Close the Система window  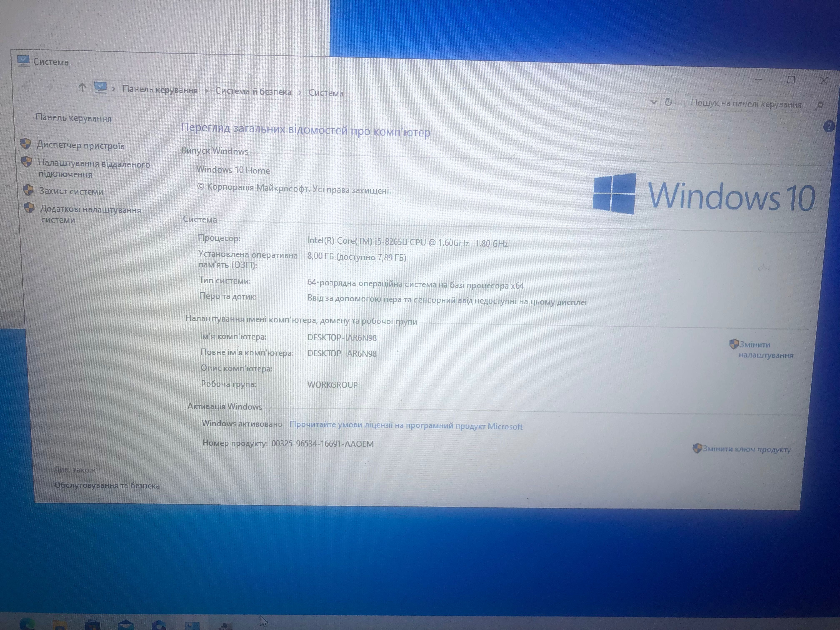click(824, 80)
